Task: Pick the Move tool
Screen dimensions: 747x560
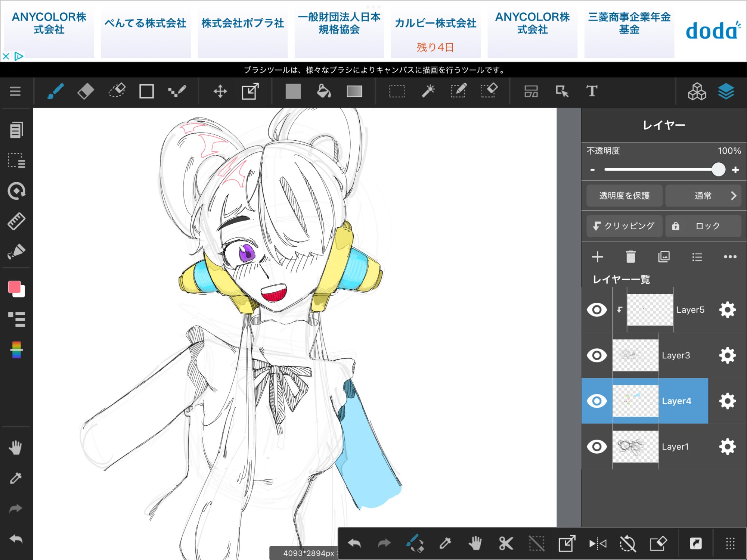Action: [x=220, y=91]
